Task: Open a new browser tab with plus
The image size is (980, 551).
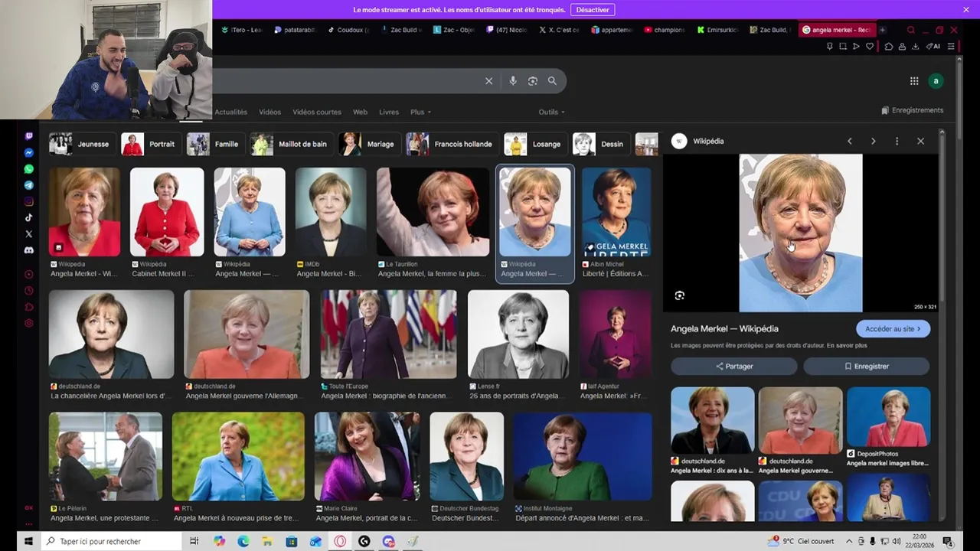Action: (x=882, y=30)
